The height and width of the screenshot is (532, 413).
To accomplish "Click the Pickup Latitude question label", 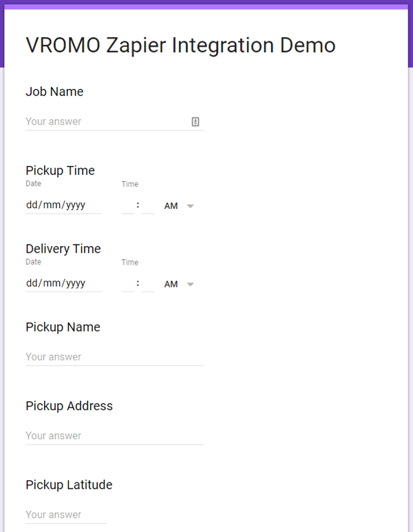I will (x=69, y=485).
